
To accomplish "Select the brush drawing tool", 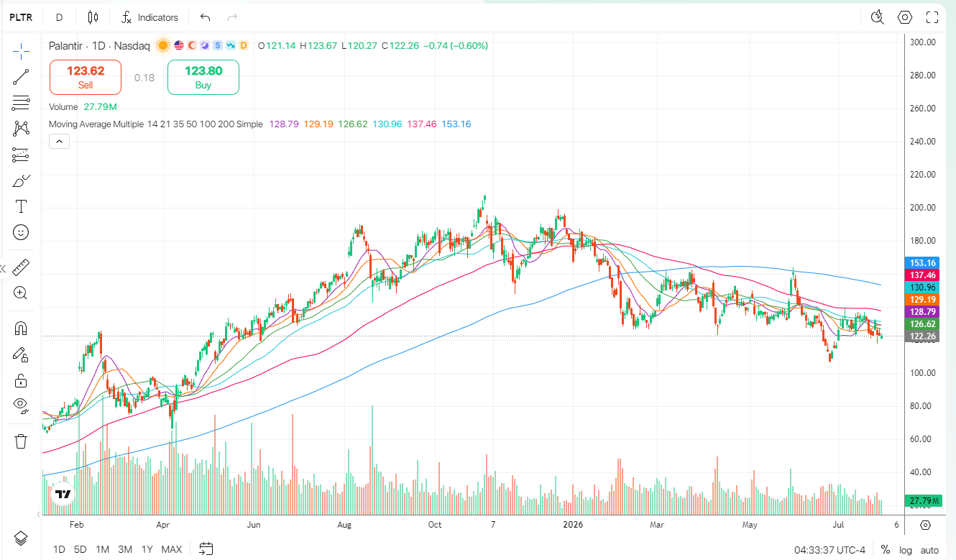I will point(21,180).
